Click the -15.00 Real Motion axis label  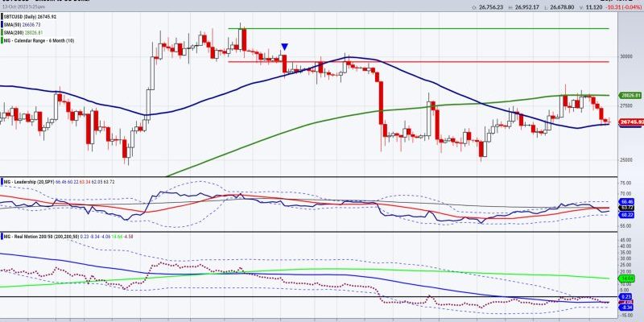(x=626, y=315)
